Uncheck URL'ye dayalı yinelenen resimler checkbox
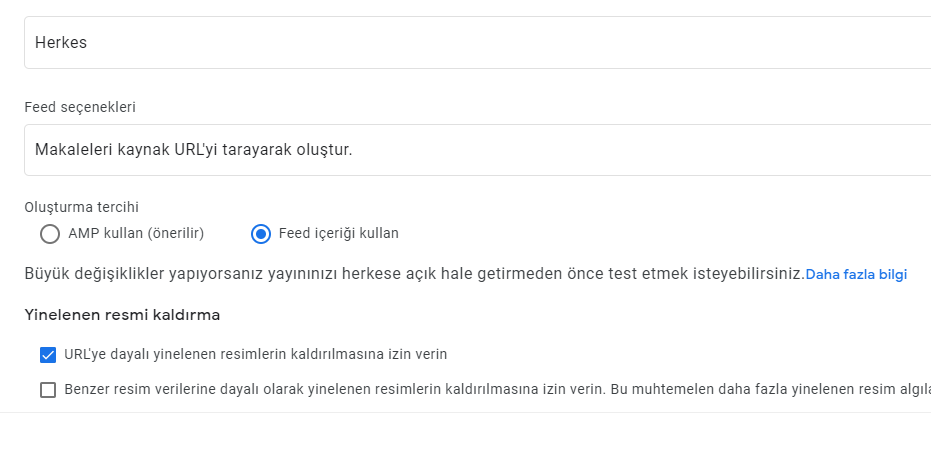The image size is (931, 457). (48, 355)
